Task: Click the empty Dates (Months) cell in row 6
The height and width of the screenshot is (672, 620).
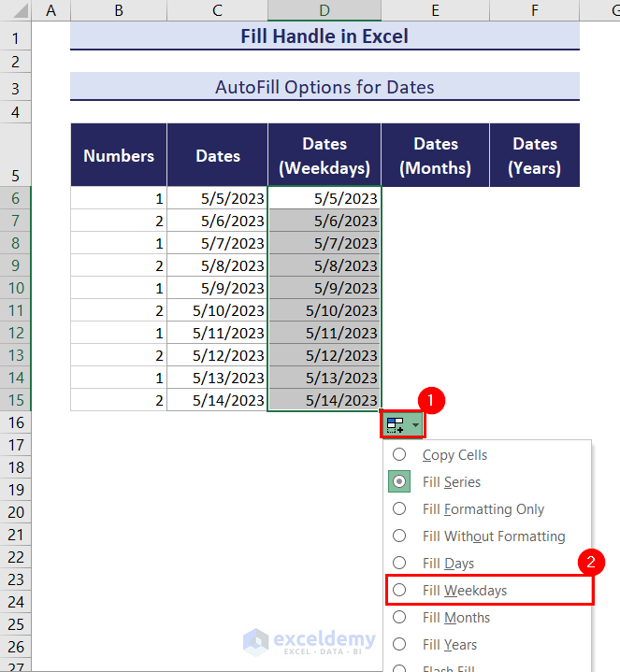Action: point(435,198)
